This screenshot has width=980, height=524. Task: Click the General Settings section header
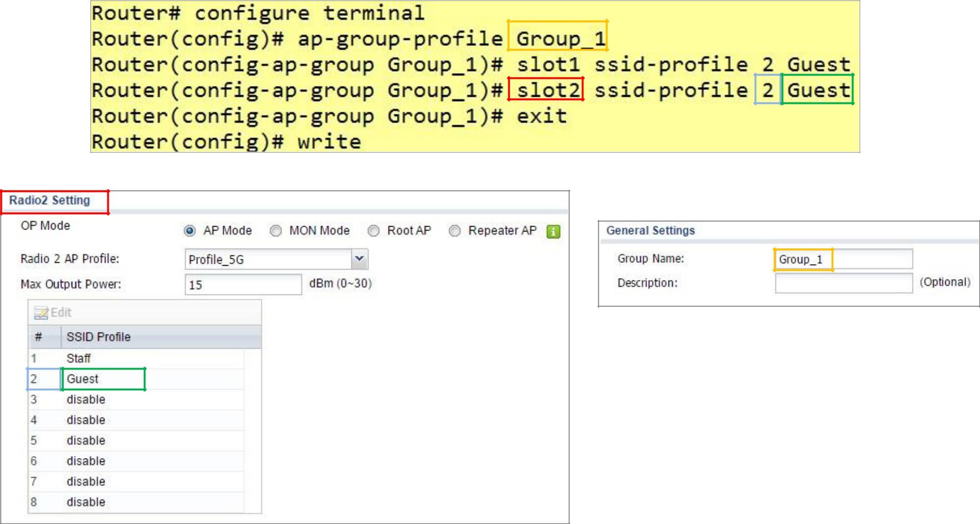pos(650,230)
